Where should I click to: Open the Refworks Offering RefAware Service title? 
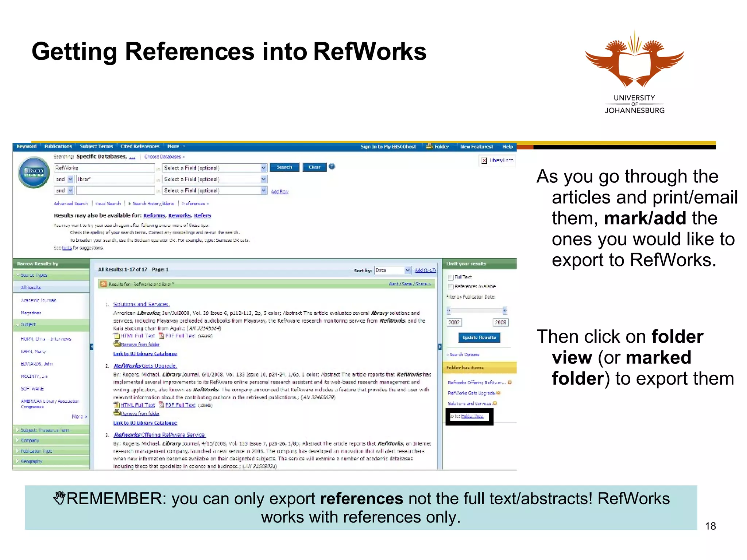point(160,435)
